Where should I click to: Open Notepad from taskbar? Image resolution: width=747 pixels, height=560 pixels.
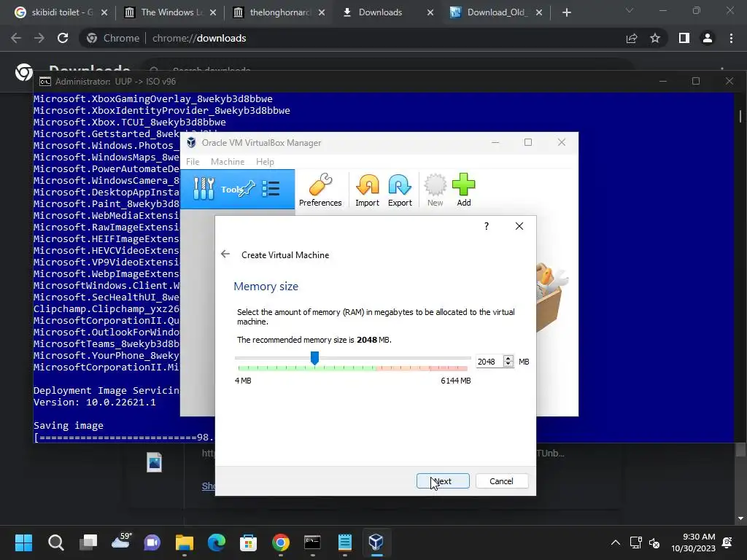point(344,542)
